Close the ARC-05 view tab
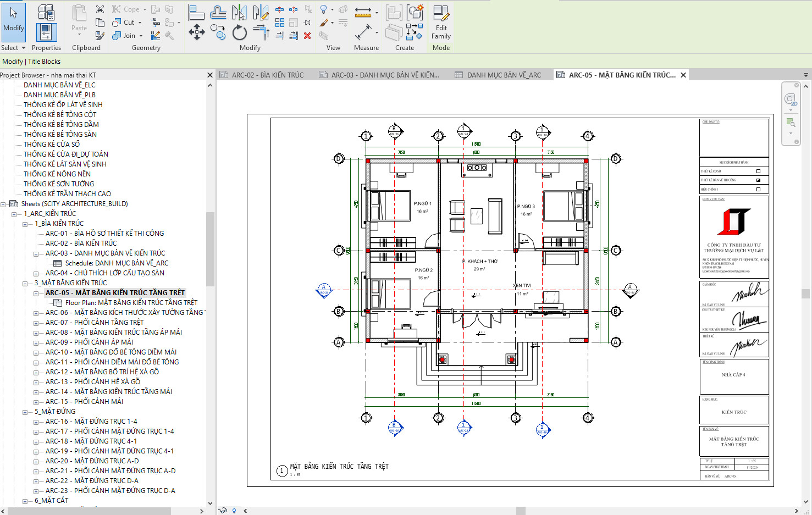Image resolution: width=812 pixels, height=515 pixels. (x=683, y=75)
